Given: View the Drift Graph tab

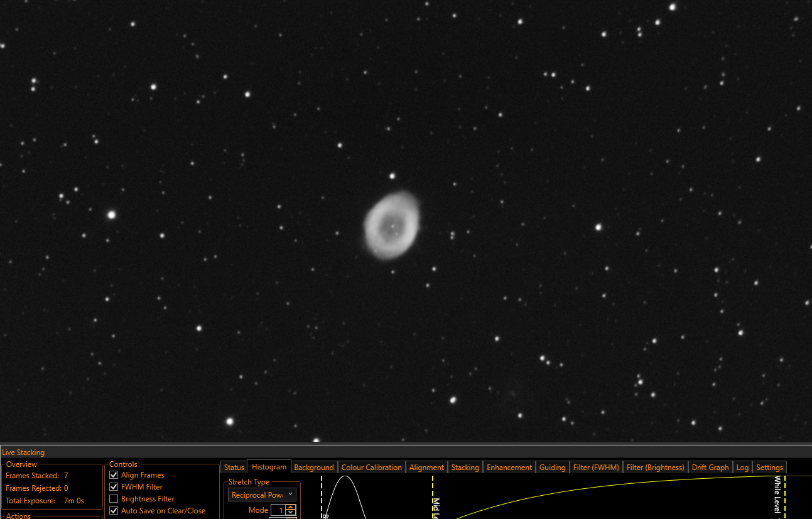Looking at the screenshot, I should coord(710,468).
